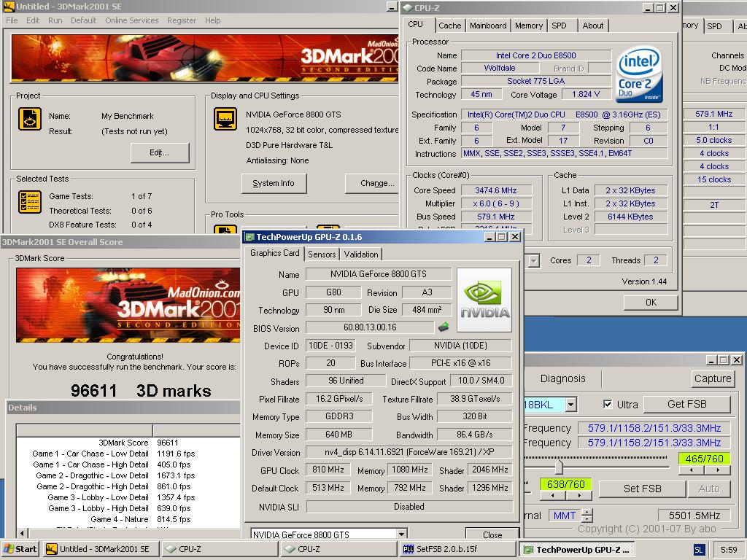The width and height of the screenshot is (747, 560).
Task: Click the Project benchmark icon in 3DMark
Action: [x=29, y=119]
